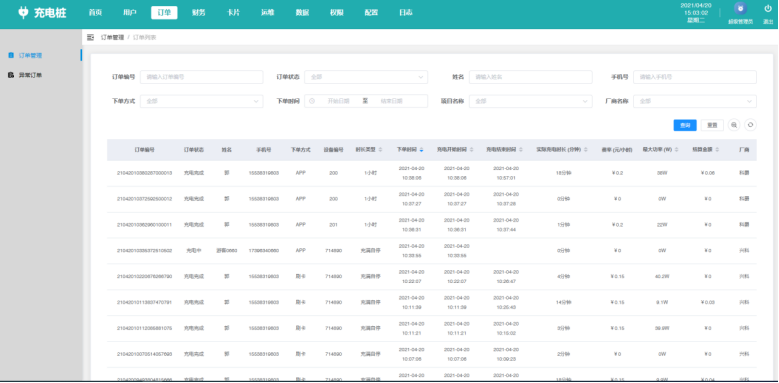Focus the 姓名 input field
Screen dimensions: 779x383
coord(531,77)
